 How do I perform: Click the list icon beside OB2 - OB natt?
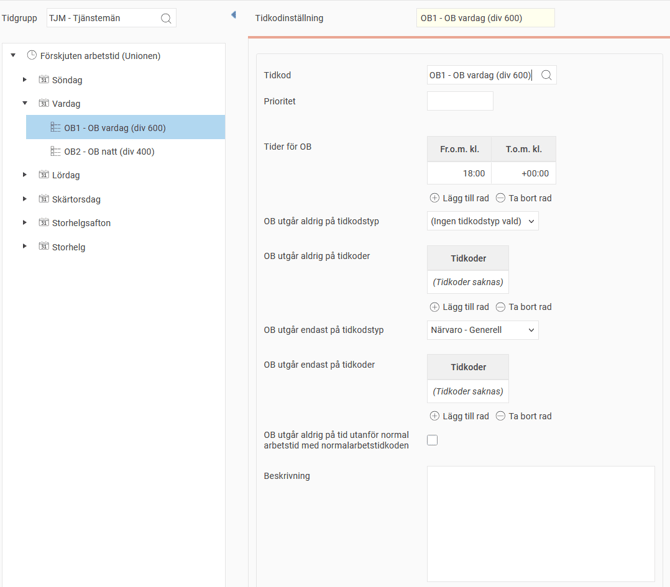coord(56,152)
